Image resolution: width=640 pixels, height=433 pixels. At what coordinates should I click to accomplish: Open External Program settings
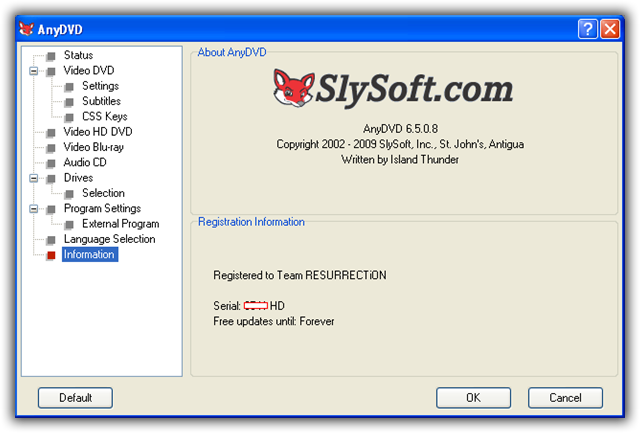point(121,224)
